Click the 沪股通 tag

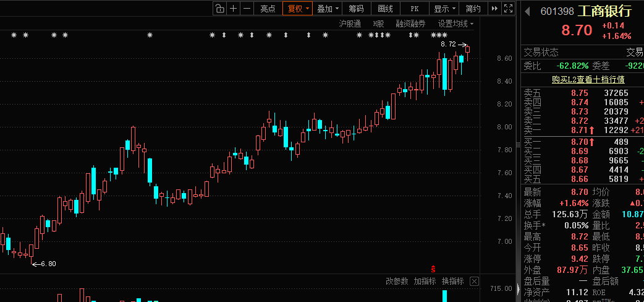(x=350, y=24)
